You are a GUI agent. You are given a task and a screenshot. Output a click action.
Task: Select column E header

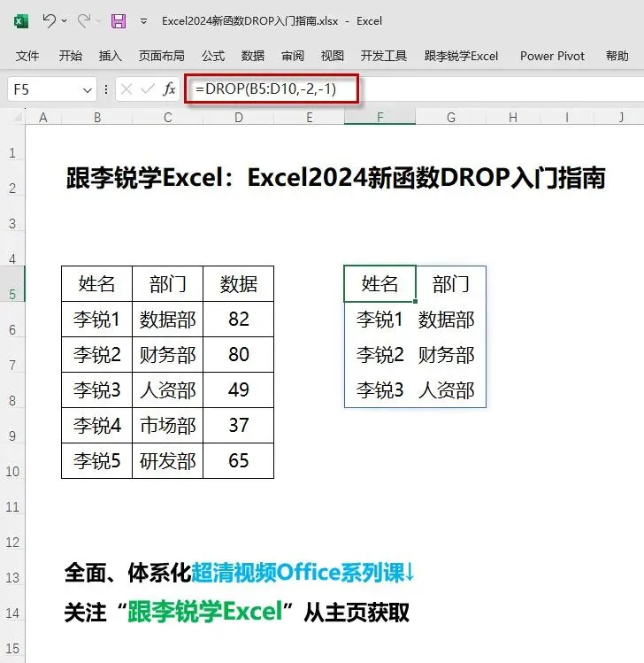(x=310, y=117)
